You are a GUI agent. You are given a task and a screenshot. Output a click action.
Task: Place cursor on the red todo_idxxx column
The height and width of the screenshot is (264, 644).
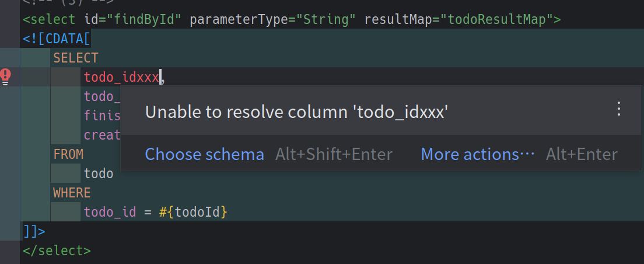(x=121, y=77)
